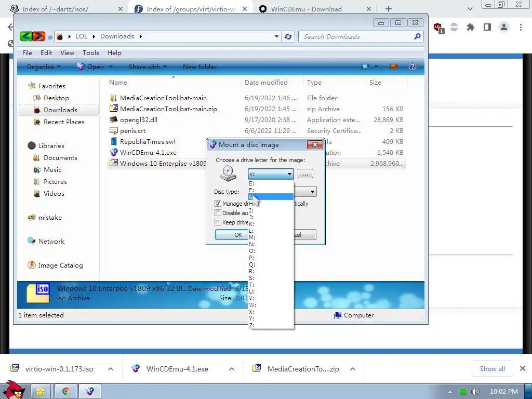Sort files by Date modified column
The height and width of the screenshot is (399, 532).
point(266,83)
